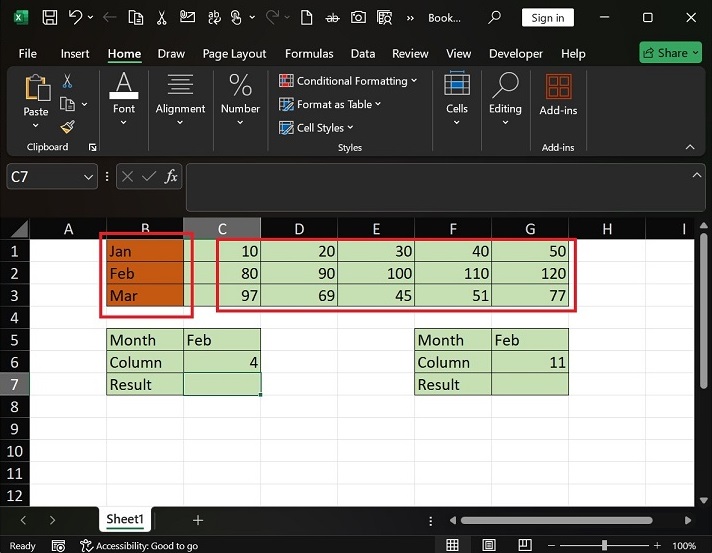Click the Sign in button
Screen dimensions: 712x553
point(547,18)
